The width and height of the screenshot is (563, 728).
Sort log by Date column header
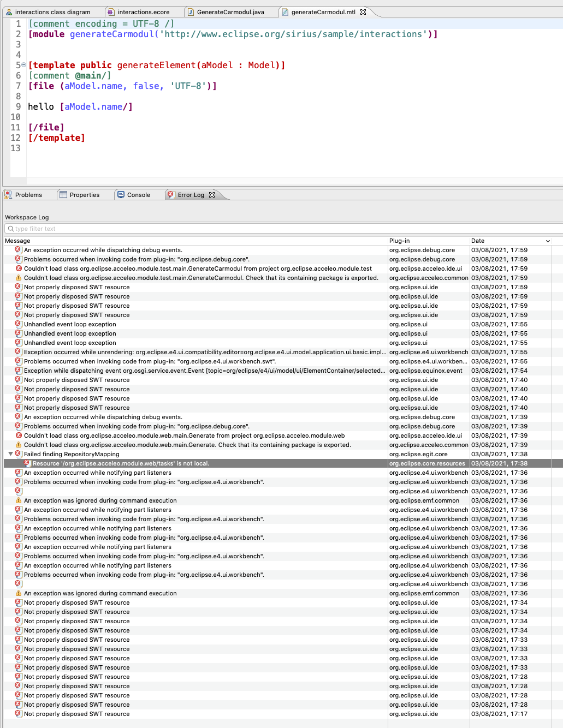[x=511, y=241]
